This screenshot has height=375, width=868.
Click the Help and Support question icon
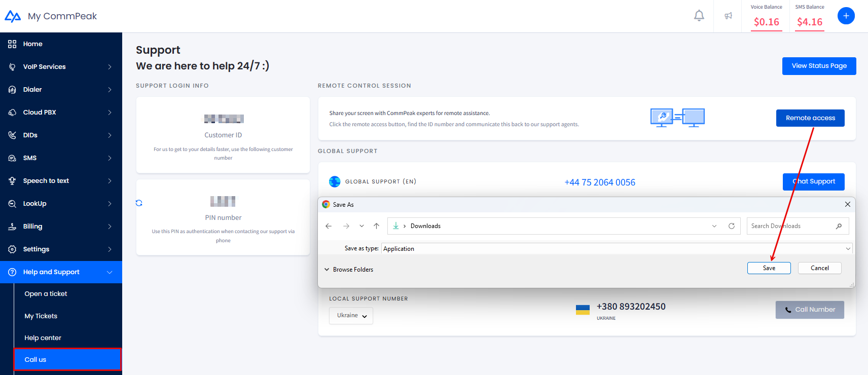[x=12, y=272]
